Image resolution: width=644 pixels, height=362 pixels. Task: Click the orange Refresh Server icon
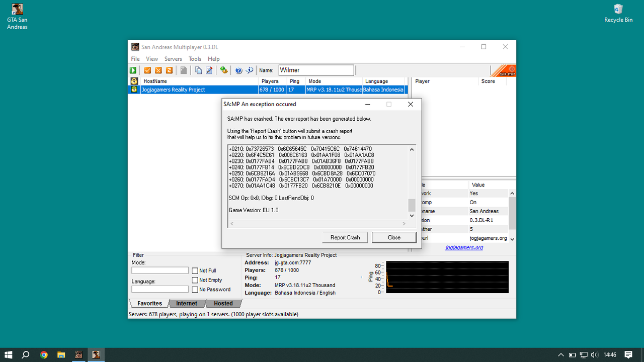(x=169, y=70)
